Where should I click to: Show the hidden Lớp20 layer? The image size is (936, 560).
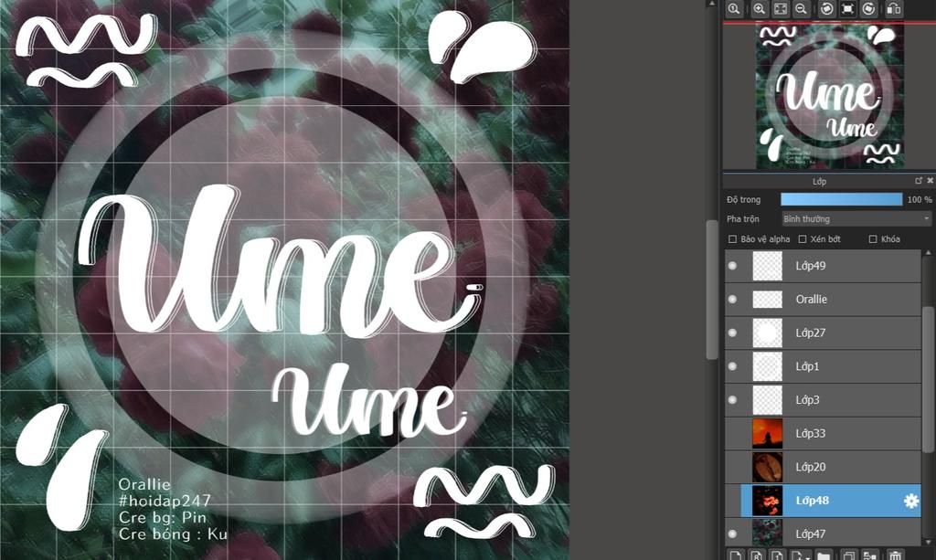[732, 467]
